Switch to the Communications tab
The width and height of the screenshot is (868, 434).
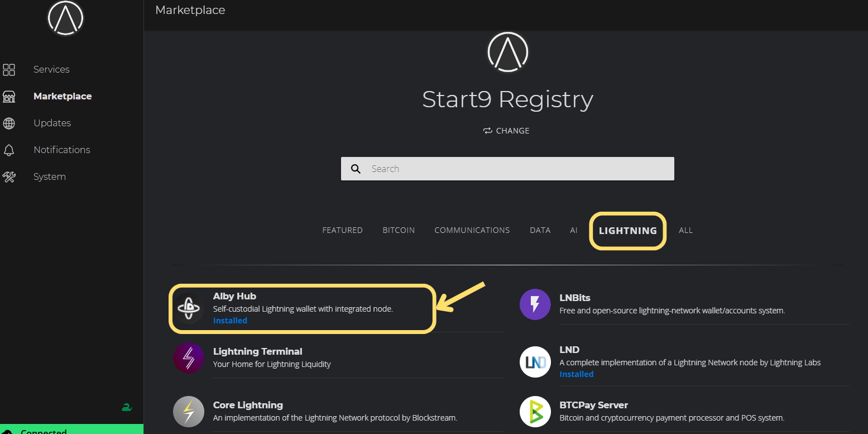click(472, 230)
